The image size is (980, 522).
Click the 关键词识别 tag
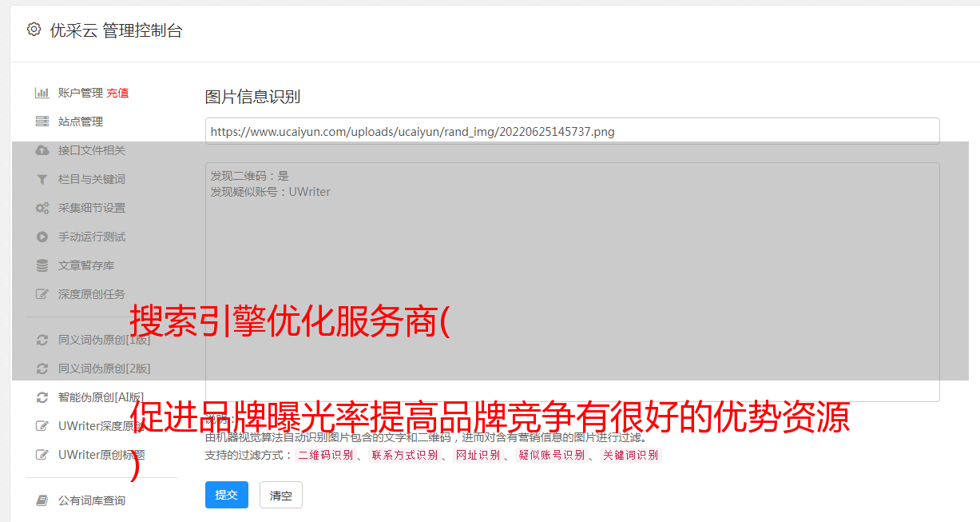click(x=631, y=455)
